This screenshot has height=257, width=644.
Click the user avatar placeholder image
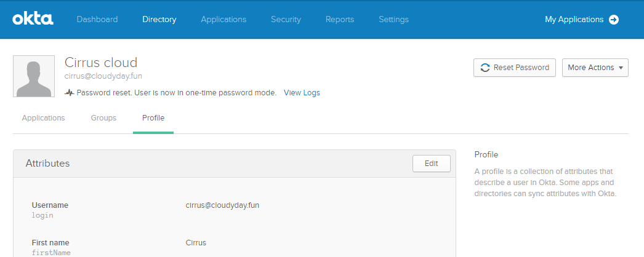pos(34,76)
